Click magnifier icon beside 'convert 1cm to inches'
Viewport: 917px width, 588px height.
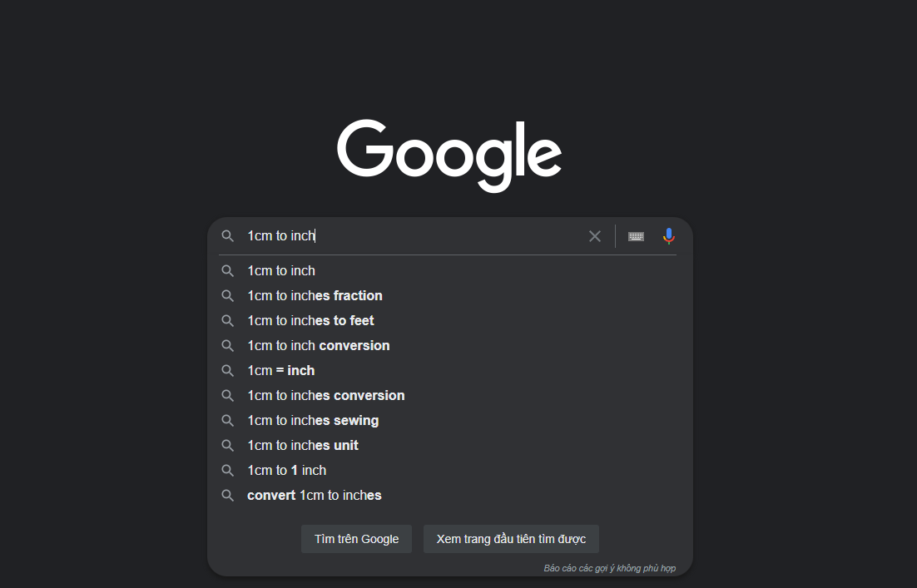click(x=228, y=496)
